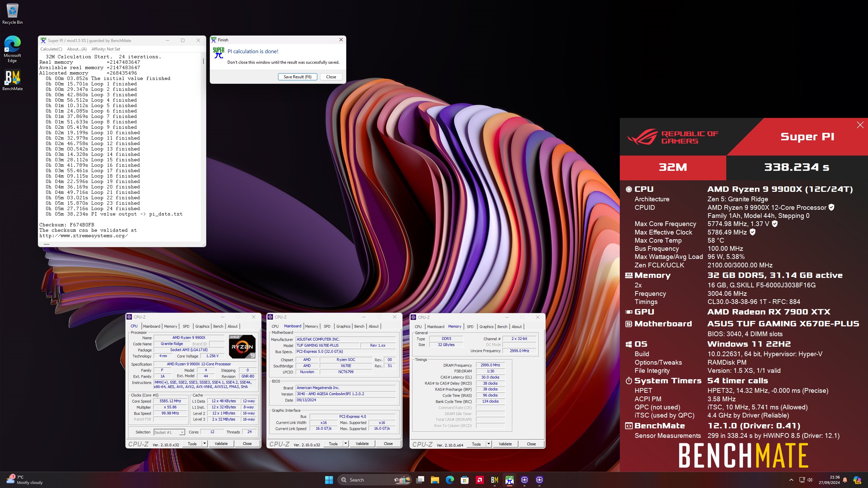The image size is (868, 488).
Task: Switch to Mainboard tab in CPU-Z CPU window
Action: coord(152,326)
